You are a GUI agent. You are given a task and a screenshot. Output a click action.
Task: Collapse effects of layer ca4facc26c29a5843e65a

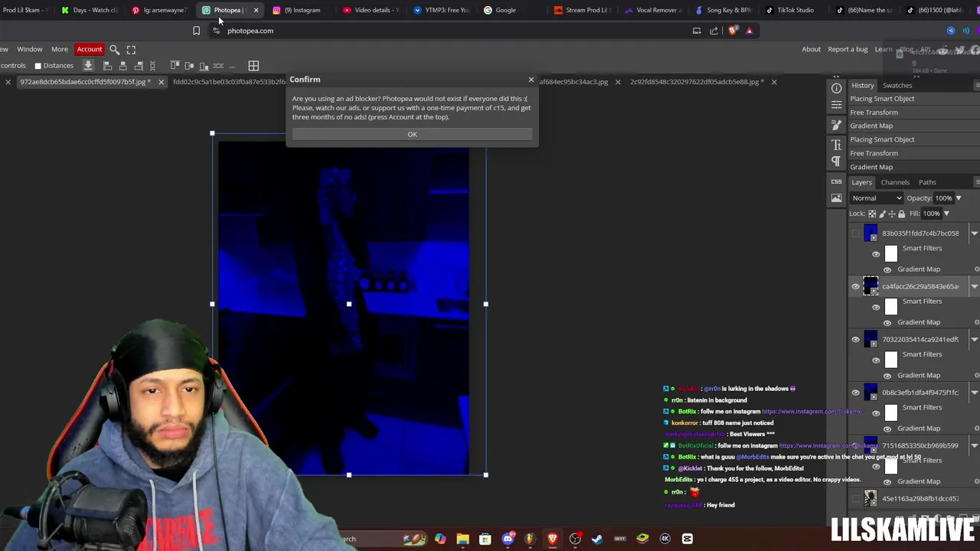click(x=975, y=286)
